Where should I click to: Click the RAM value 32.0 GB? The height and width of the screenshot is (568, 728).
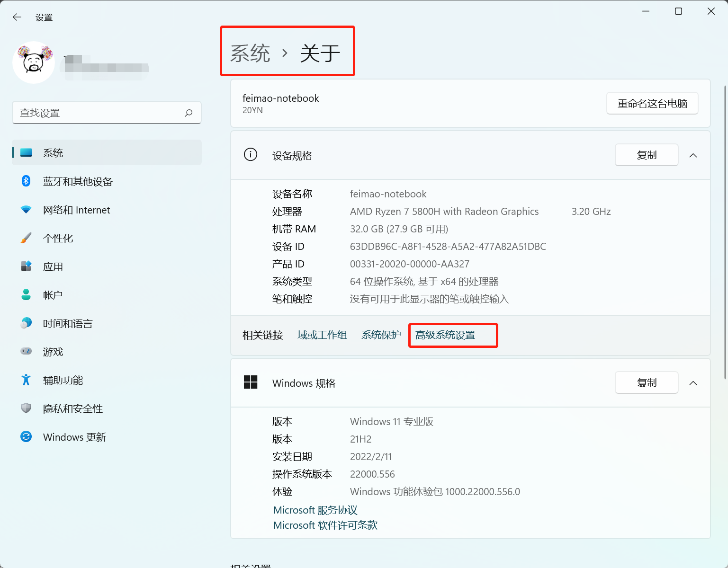pos(399,229)
